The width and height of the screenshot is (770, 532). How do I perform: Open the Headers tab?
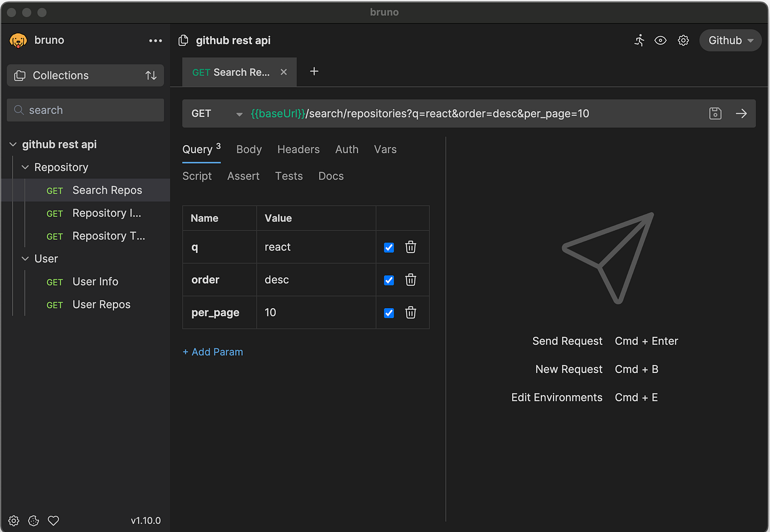[x=298, y=149]
